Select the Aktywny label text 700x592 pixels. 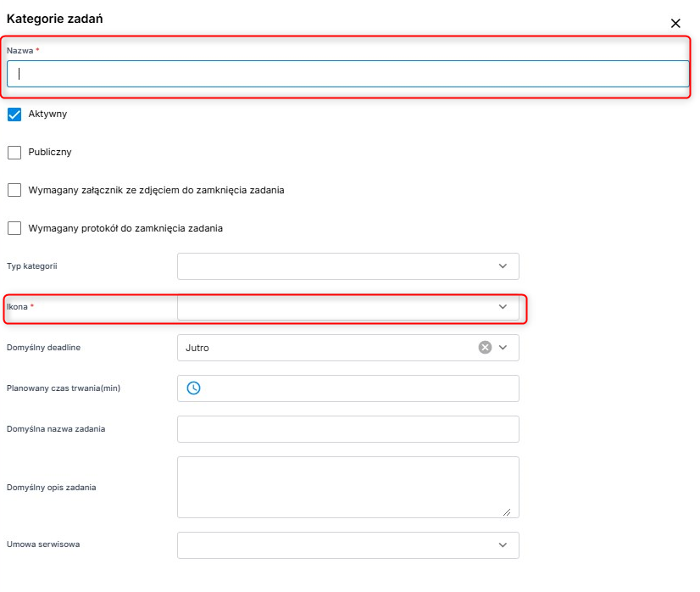pos(47,114)
